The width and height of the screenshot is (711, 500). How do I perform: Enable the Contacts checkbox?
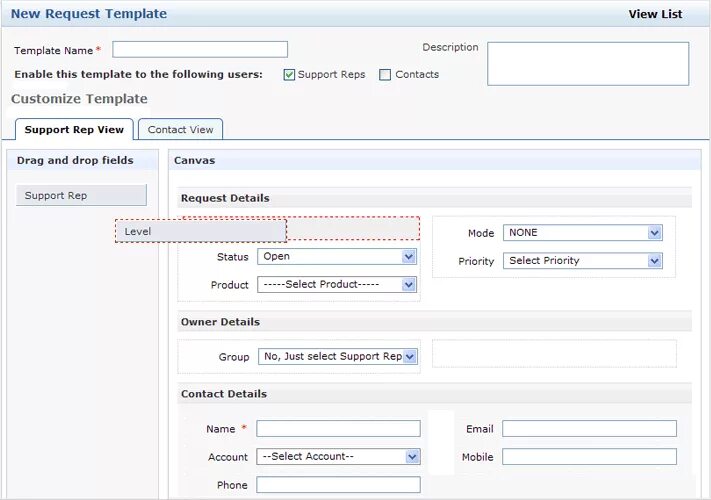[385, 75]
